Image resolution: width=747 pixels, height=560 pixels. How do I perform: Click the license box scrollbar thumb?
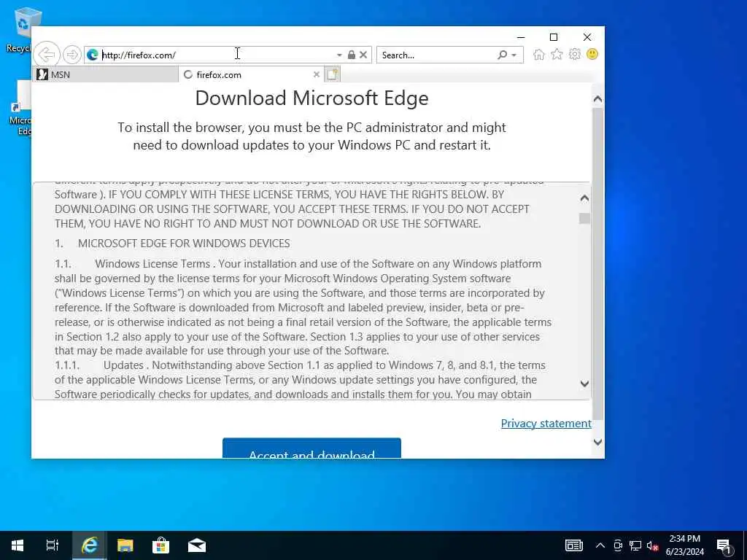point(584,218)
